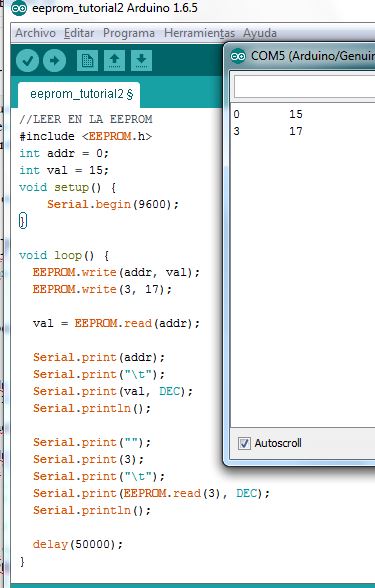Viewport: 375px width, 588px height.
Task: Toggle the Autoscroll checkbox
Action: (244, 443)
